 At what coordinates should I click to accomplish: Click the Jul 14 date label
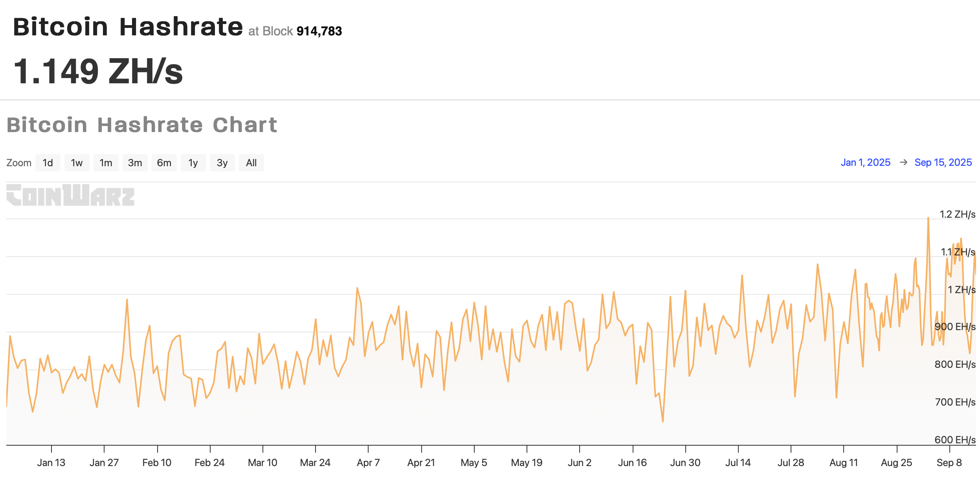point(738,463)
